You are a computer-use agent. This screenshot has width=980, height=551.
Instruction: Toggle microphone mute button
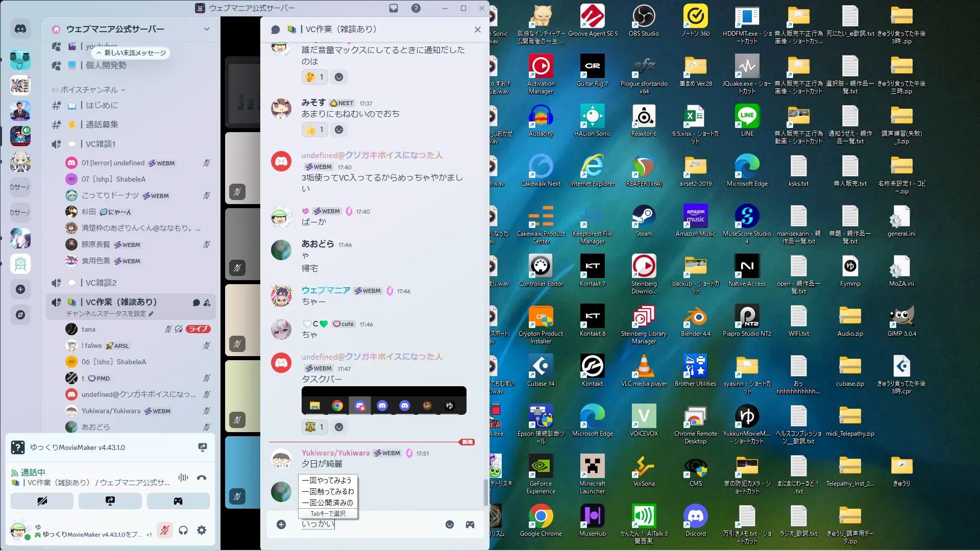[x=164, y=530]
